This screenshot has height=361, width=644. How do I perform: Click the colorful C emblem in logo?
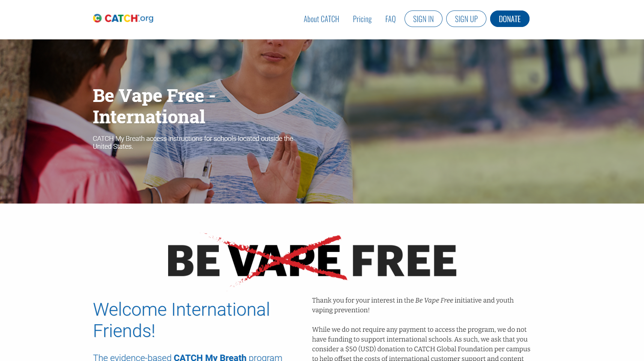(x=97, y=18)
